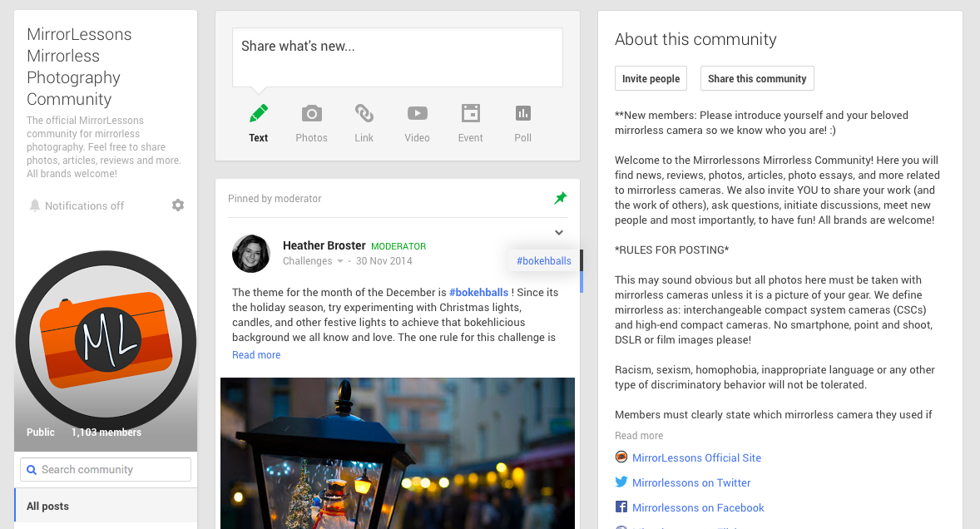Screen dimensions: 980x529
Task: Click the Search community field
Action: coord(106,470)
